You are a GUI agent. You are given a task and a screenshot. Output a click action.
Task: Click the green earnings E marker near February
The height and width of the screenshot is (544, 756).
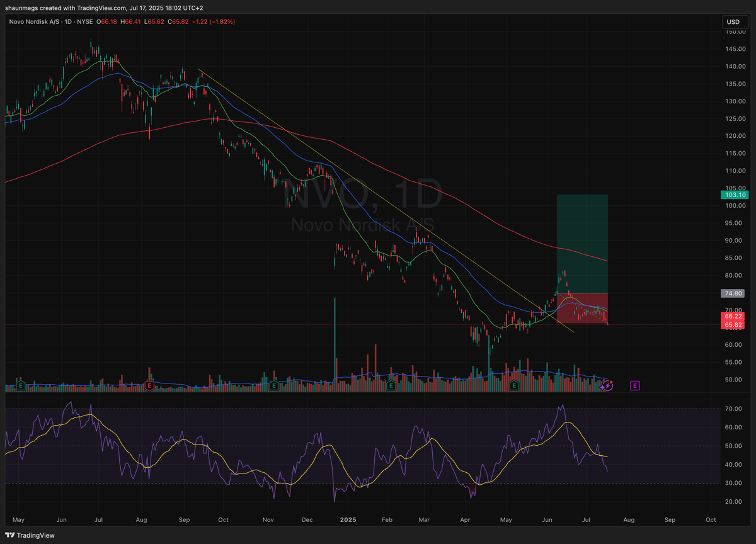391,385
